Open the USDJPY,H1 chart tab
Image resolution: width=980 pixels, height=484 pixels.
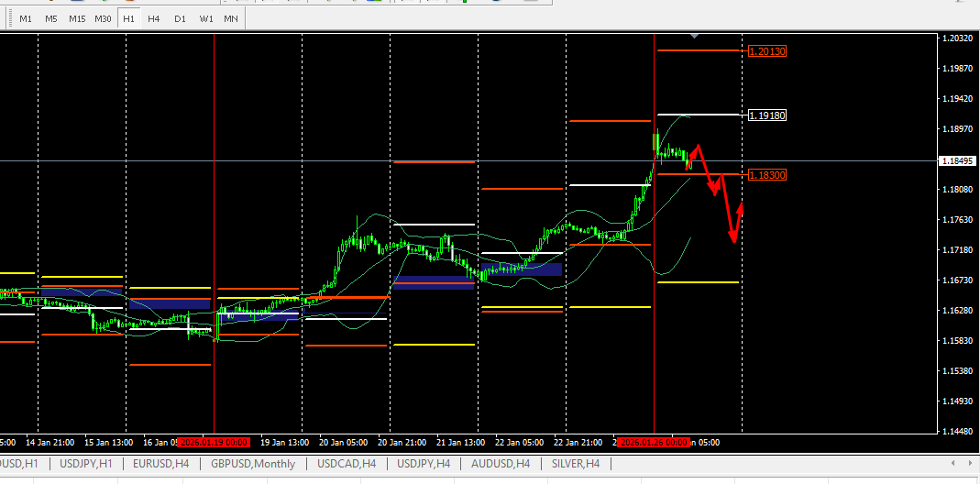pos(86,463)
